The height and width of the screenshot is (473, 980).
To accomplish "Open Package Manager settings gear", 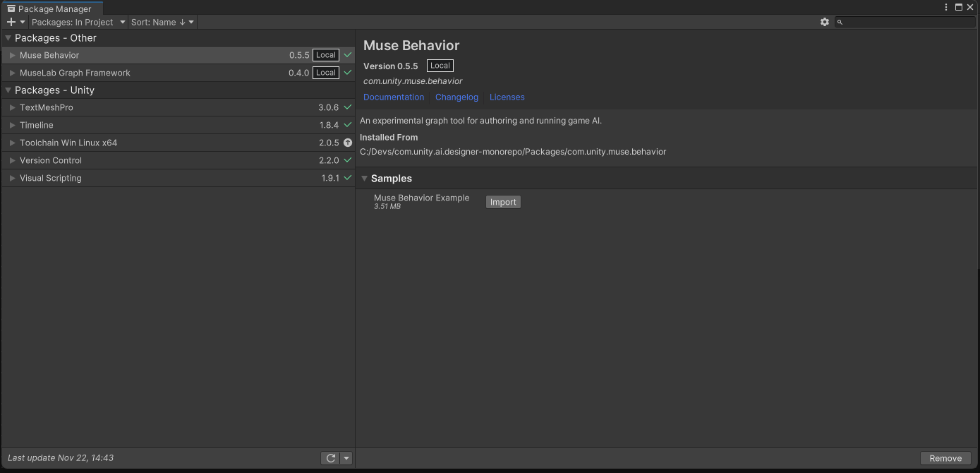I will tap(825, 22).
